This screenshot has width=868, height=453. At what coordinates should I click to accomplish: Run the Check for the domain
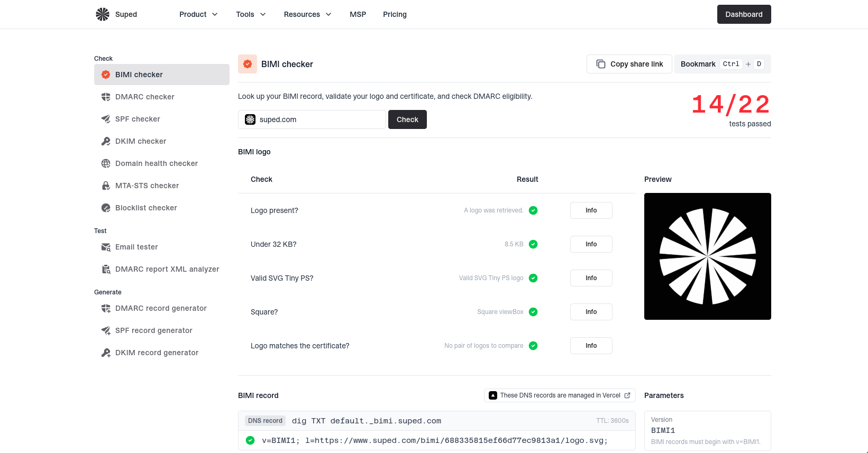[407, 119]
